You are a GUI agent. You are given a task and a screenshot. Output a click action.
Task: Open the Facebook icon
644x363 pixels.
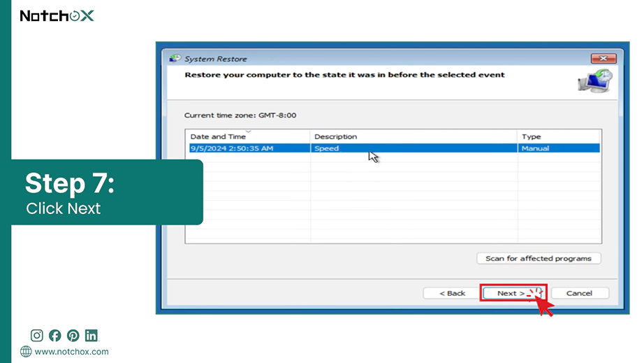54,336
